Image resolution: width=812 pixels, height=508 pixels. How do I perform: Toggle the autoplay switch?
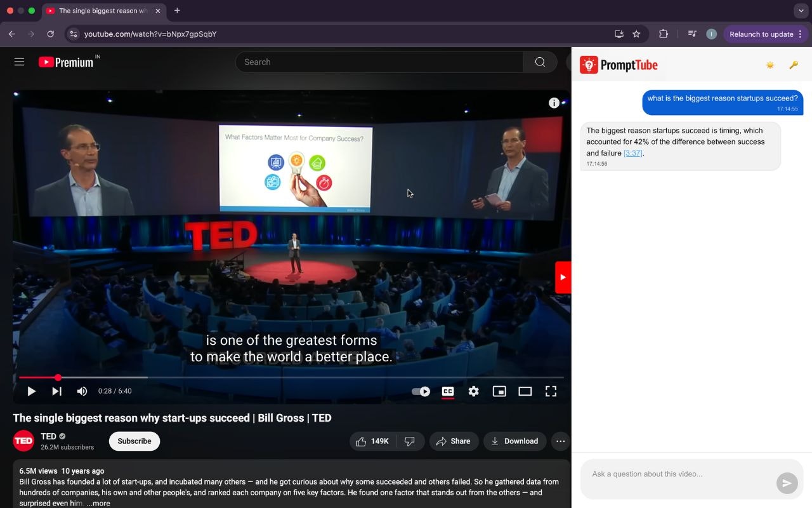[x=421, y=391]
